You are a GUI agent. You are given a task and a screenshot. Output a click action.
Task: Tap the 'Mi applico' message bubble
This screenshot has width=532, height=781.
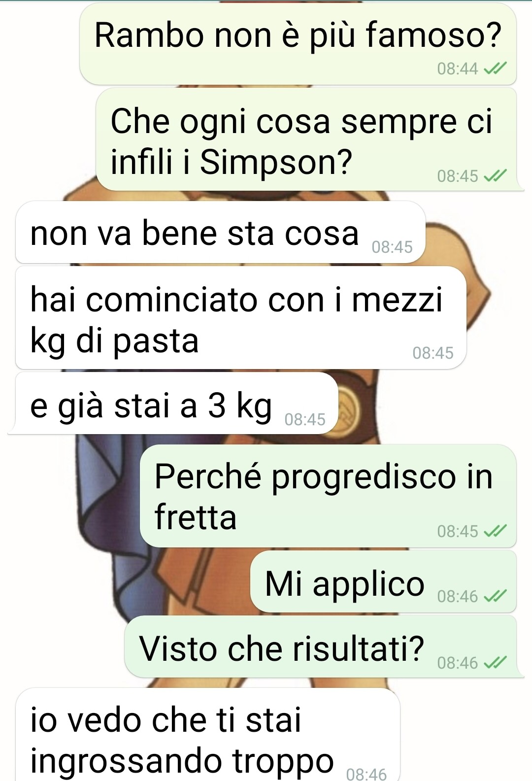[x=383, y=582]
